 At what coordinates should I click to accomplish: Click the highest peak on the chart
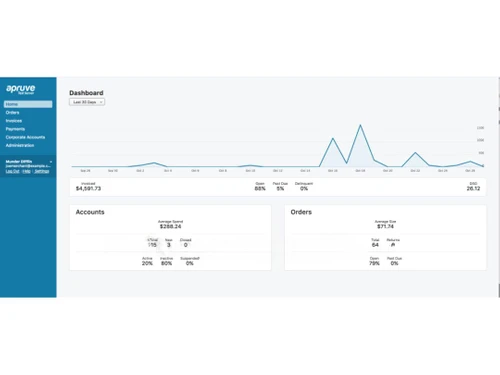(x=360, y=125)
